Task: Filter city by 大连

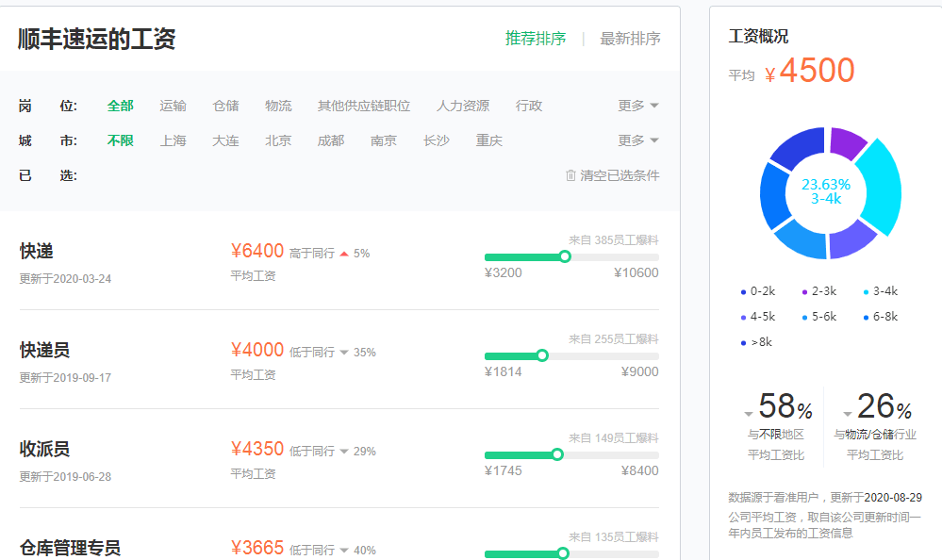Action: [226, 140]
